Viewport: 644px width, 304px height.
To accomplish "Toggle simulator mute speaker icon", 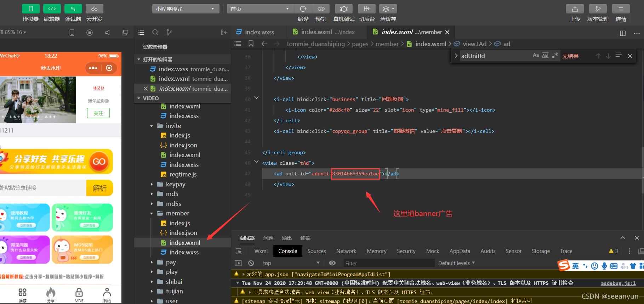I will (107, 33).
